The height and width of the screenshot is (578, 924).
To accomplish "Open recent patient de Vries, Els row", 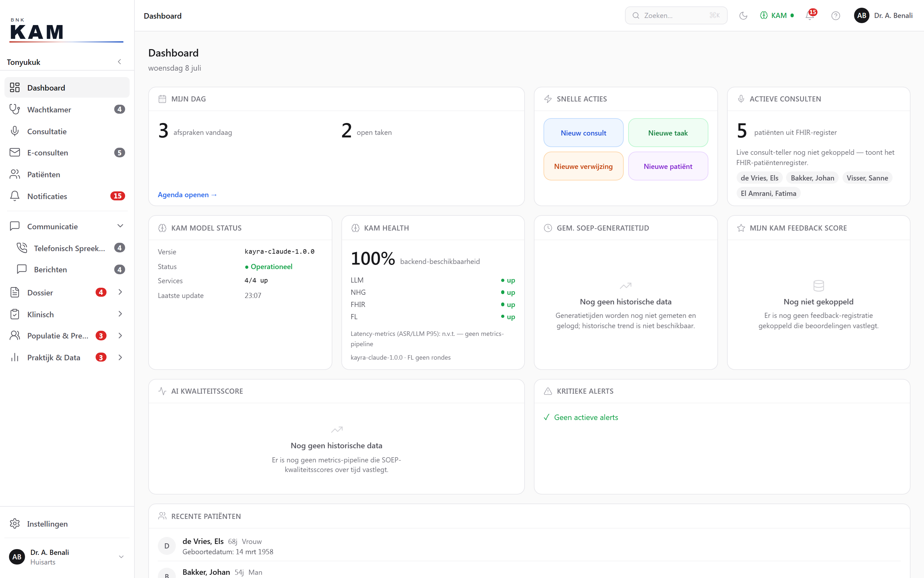I will click(529, 546).
